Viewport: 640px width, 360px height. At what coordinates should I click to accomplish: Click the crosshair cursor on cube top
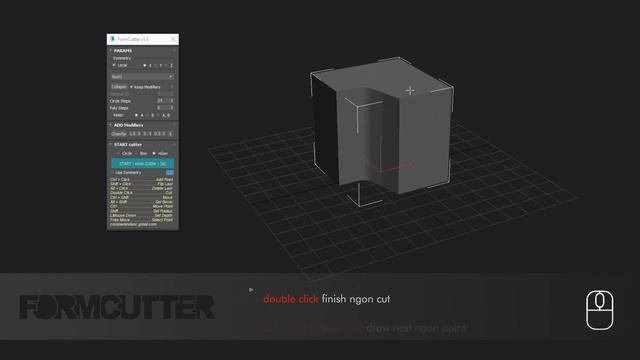point(410,90)
